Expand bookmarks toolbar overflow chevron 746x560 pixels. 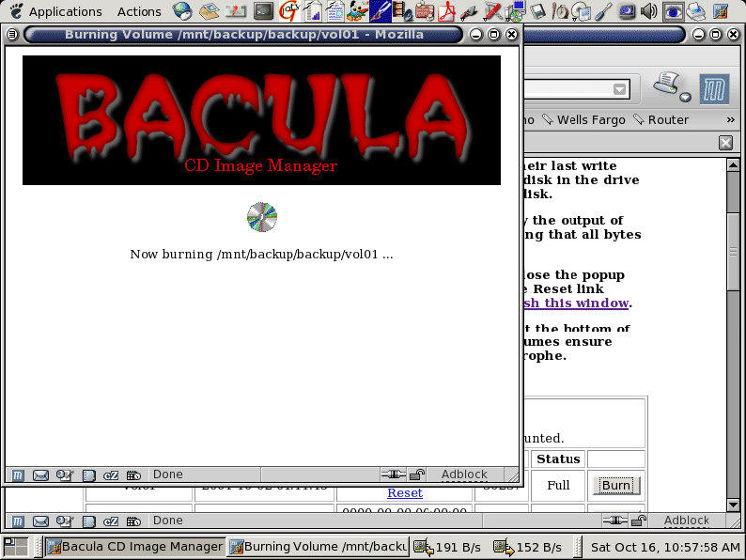pos(730,120)
